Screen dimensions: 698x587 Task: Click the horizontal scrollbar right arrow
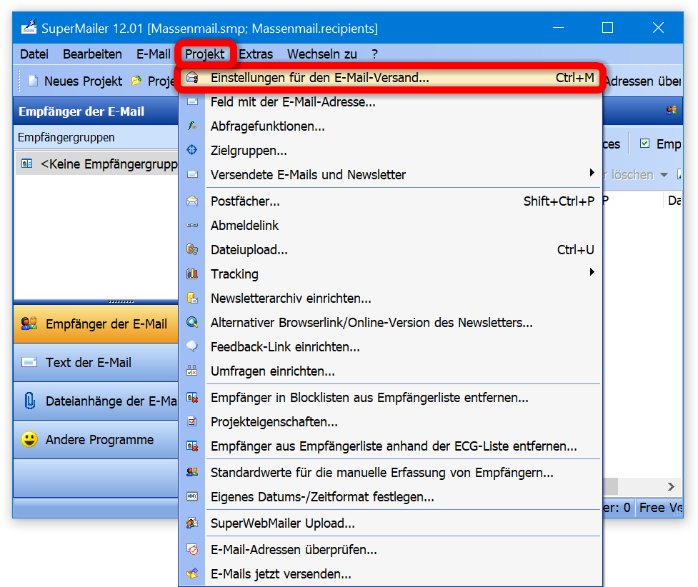pos(671,487)
